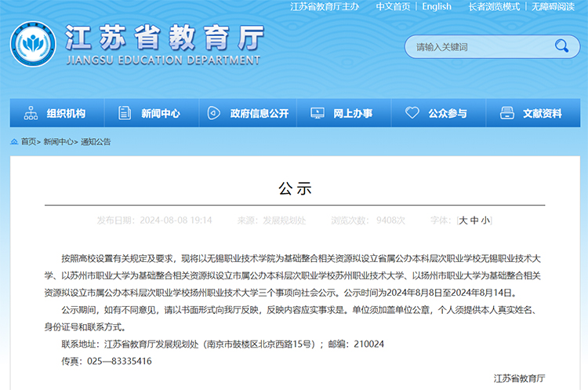The image size is (588, 390).
Task: Click the home icon in breadcrumb
Action: tap(14, 141)
